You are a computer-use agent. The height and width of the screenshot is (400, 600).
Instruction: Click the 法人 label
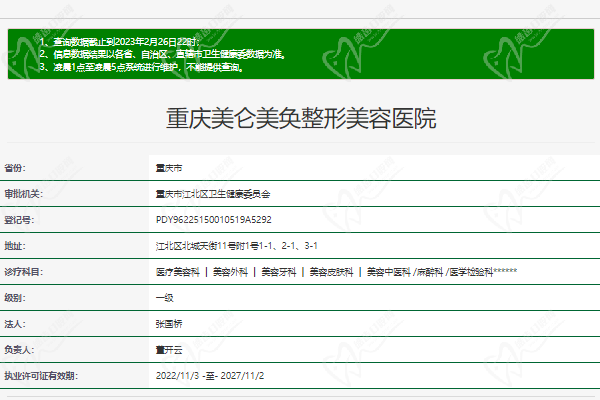click(15, 324)
